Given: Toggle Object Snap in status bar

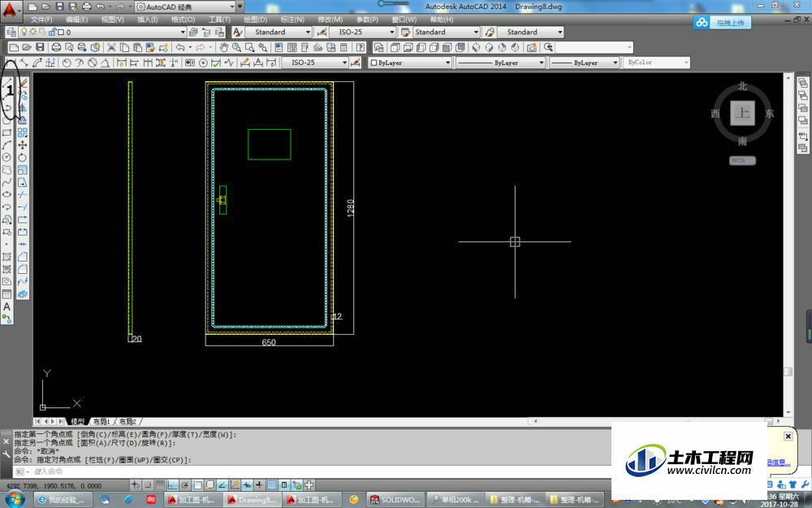Looking at the screenshot, I should click(198, 485).
